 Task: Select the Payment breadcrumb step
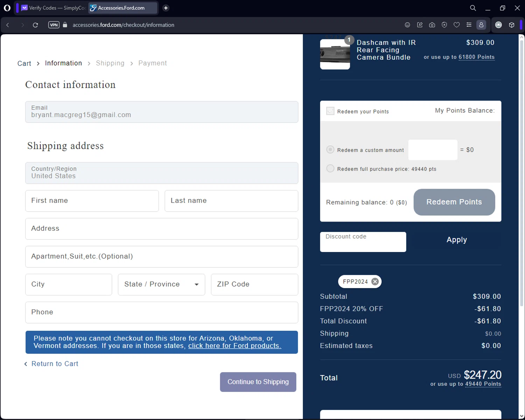(x=153, y=63)
